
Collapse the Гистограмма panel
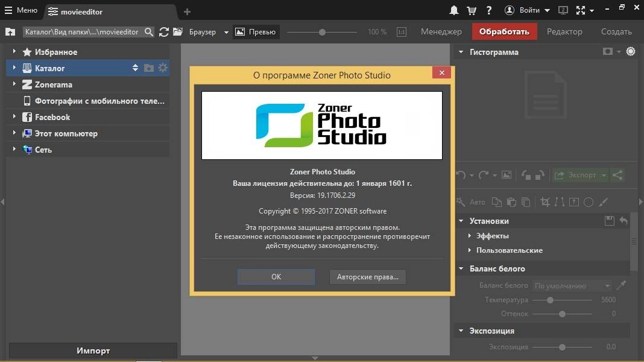[461, 52]
